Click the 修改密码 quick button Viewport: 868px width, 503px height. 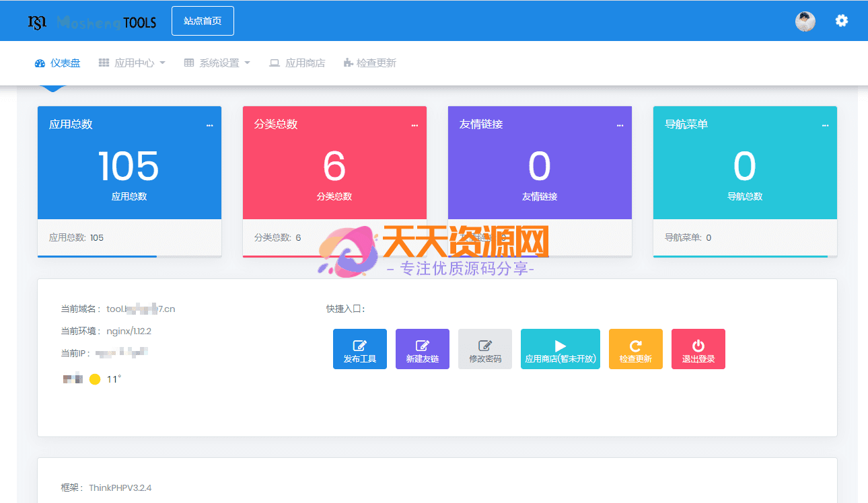coord(485,349)
